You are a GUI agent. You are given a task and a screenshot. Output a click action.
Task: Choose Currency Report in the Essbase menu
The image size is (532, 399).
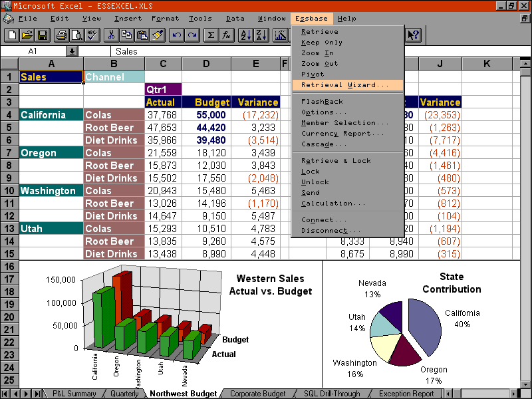point(348,134)
